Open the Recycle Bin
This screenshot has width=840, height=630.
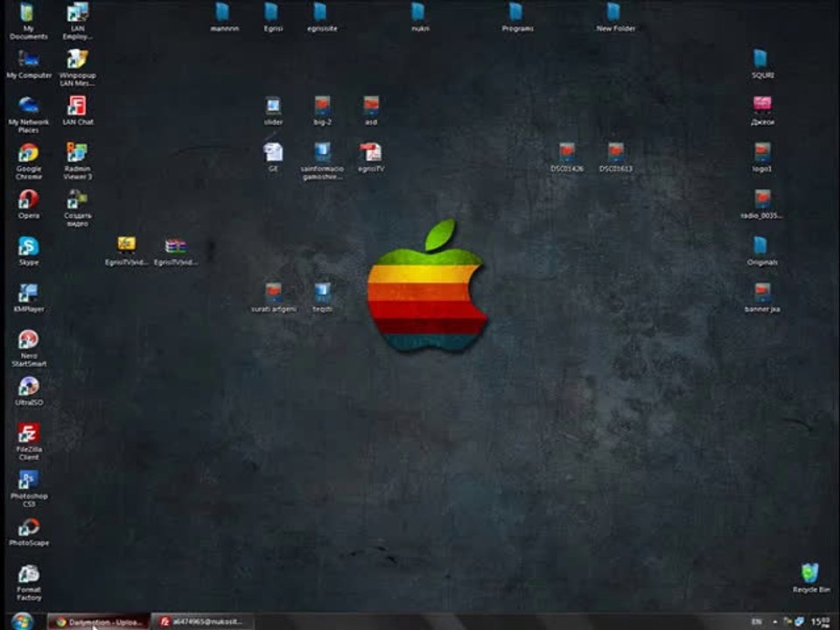point(810,577)
